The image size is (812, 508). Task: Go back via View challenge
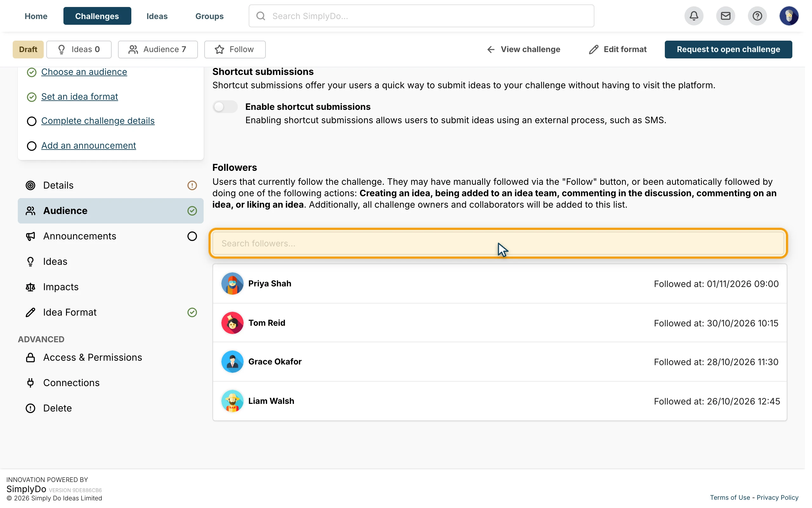tap(523, 50)
